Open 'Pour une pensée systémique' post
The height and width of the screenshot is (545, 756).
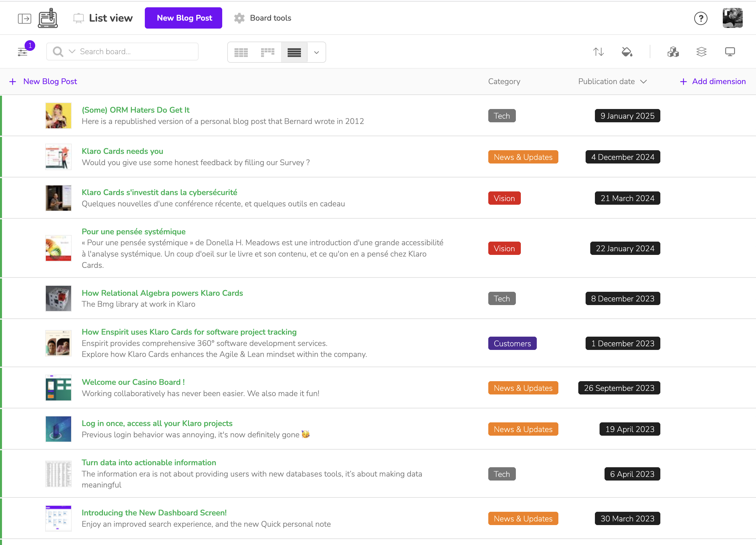[x=133, y=232]
